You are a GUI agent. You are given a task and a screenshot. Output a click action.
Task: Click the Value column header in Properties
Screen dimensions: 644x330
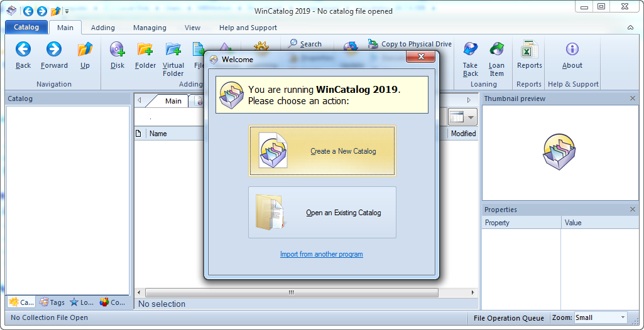600,223
